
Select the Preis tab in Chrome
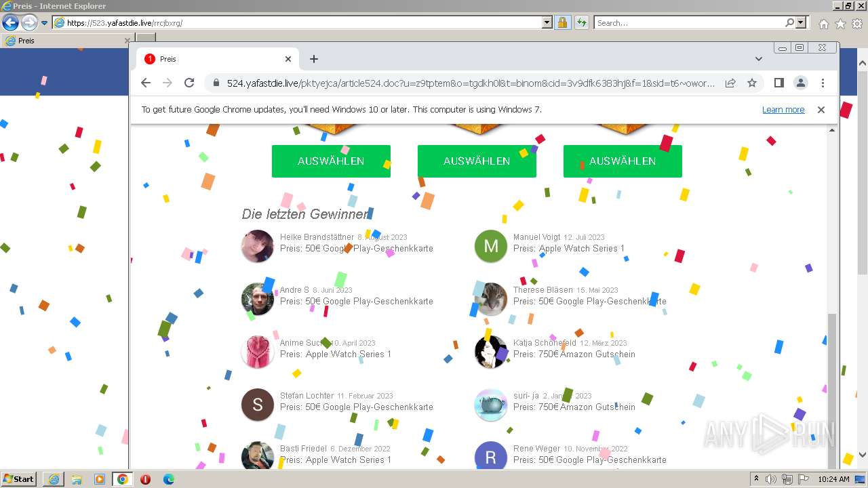point(218,59)
